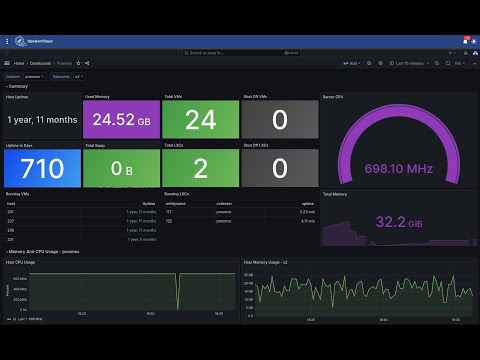The image size is (480, 360).
Task: Click the Total Memory panel title
Action: (x=335, y=194)
